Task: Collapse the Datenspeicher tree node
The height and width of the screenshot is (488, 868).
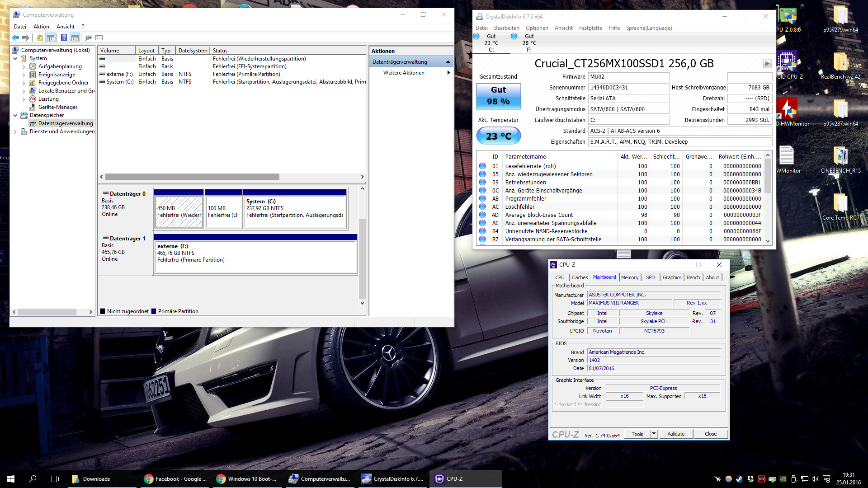Action: [x=15, y=115]
